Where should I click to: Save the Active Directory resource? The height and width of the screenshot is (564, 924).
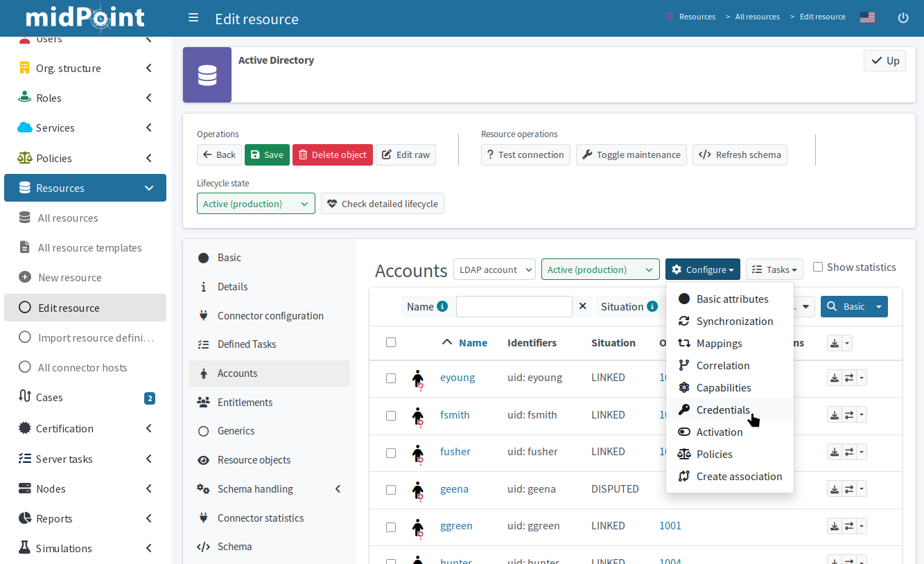point(267,155)
